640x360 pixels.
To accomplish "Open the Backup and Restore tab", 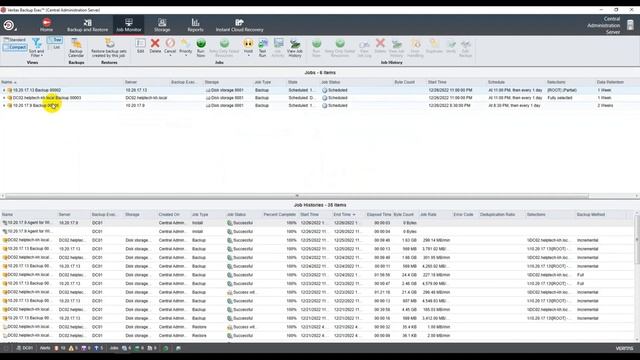I will point(87,25).
